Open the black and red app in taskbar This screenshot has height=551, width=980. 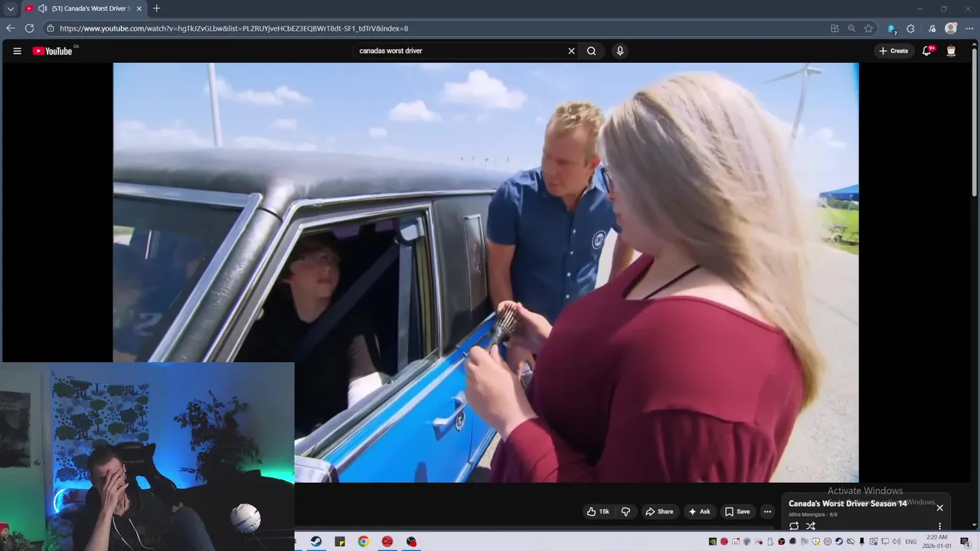pos(411,542)
